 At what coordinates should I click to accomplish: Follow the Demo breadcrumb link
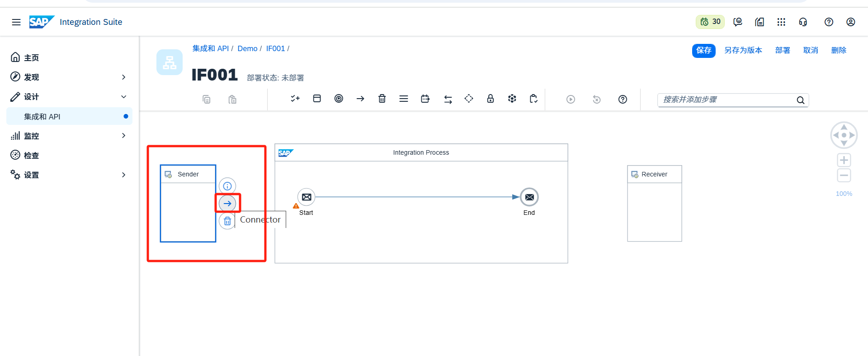tap(247, 48)
